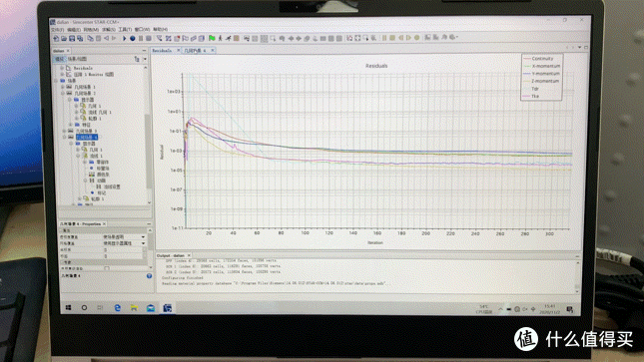Image resolution: width=644 pixels, height=362 pixels.
Task: Open the 文件(F) menu
Action: pyautogui.click(x=57, y=30)
